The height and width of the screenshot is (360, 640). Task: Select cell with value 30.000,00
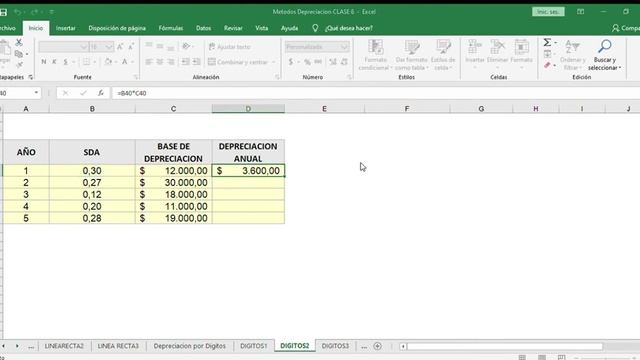click(173, 182)
